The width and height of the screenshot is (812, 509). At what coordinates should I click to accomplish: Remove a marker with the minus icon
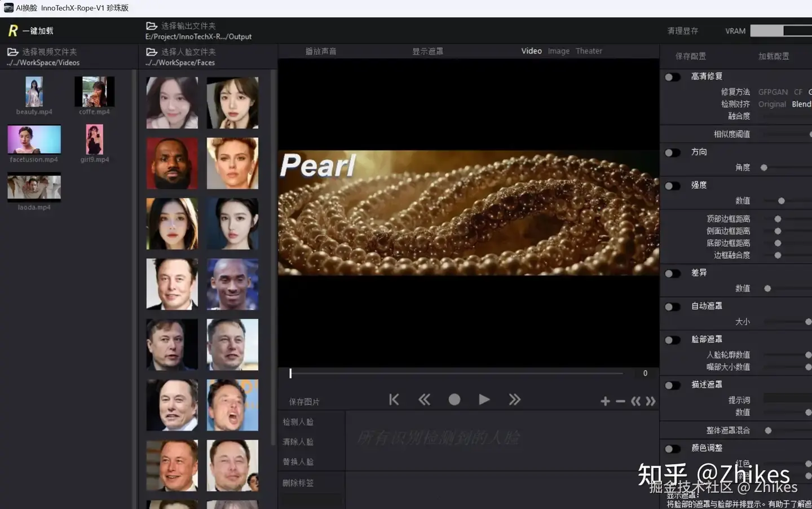(620, 401)
